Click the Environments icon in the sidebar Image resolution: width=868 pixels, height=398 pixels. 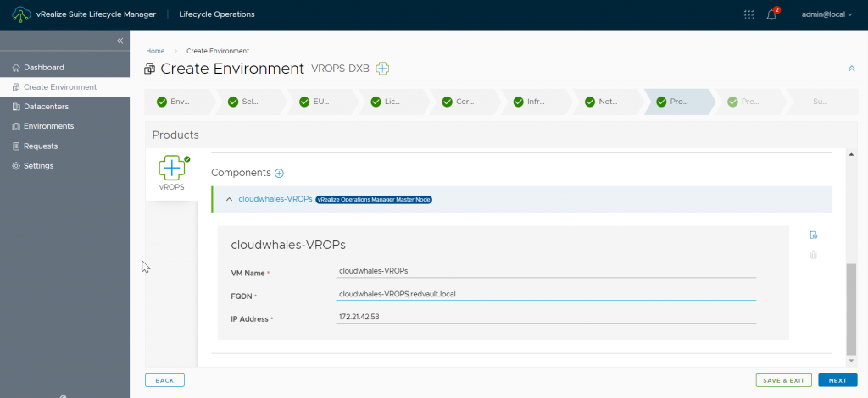pyautogui.click(x=15, y=126)
